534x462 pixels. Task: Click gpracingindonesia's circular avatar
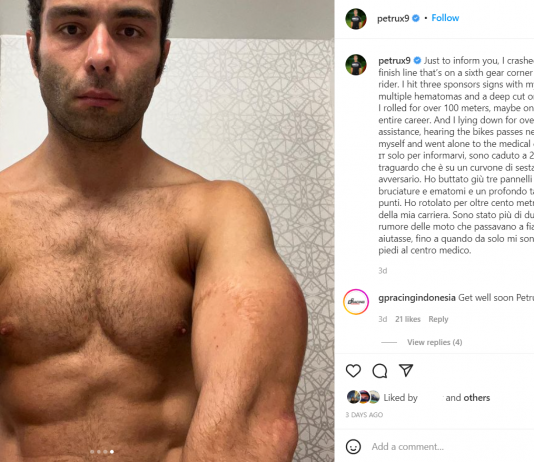click(356, 302)
